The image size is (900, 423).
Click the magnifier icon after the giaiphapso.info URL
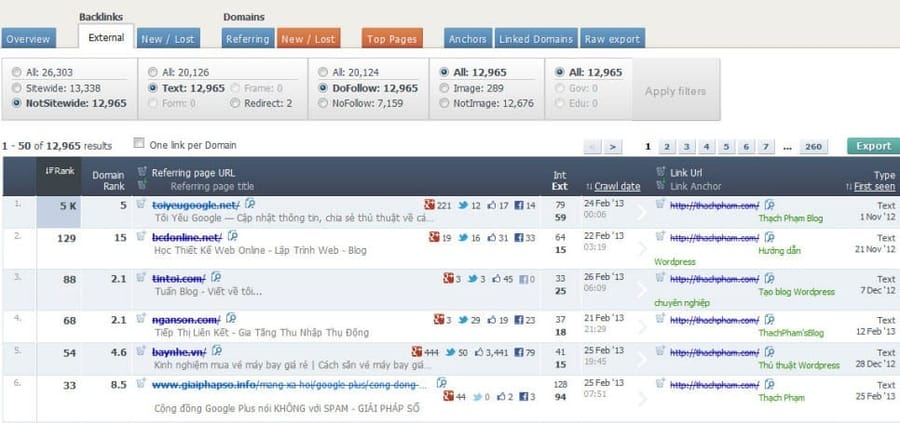[441, 383]
